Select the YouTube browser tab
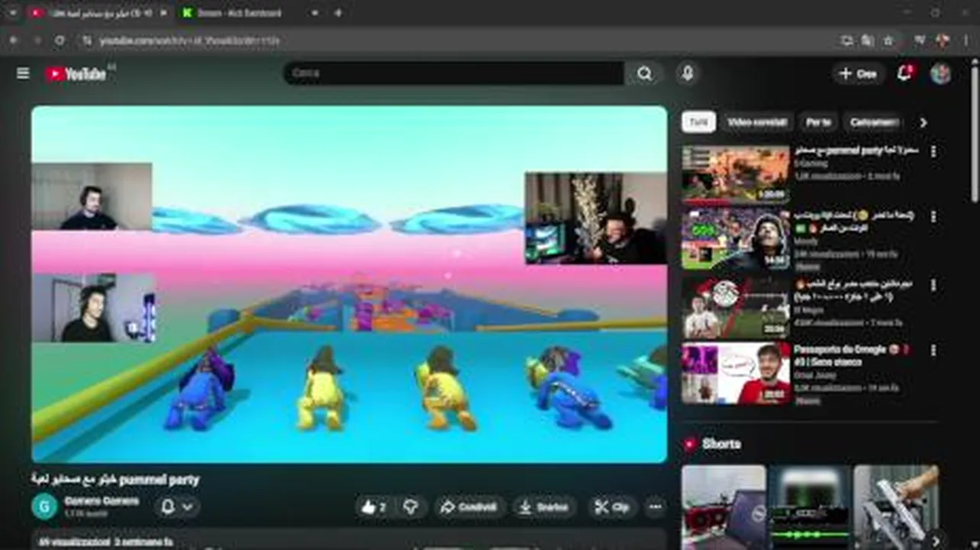The height and width of the screenshot is (550, 980). click(x=99, y=13)
